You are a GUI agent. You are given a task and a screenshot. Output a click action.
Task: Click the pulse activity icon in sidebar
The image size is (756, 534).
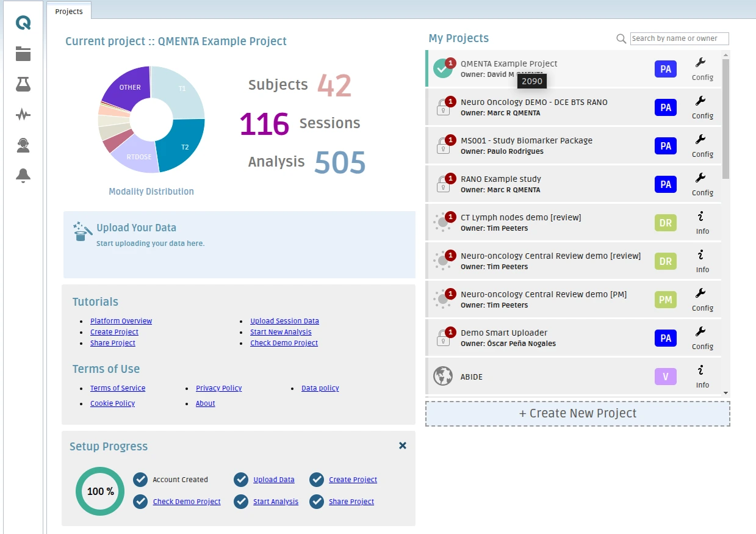point(23,115)
